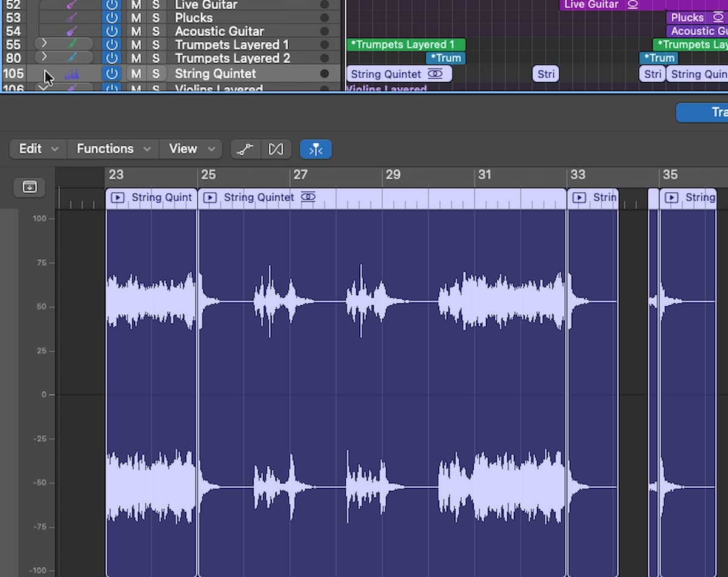Mute the String Quintet track
The height and width of the screenshot is (577, 728).
pyautogui.click(x=136, y=74)
